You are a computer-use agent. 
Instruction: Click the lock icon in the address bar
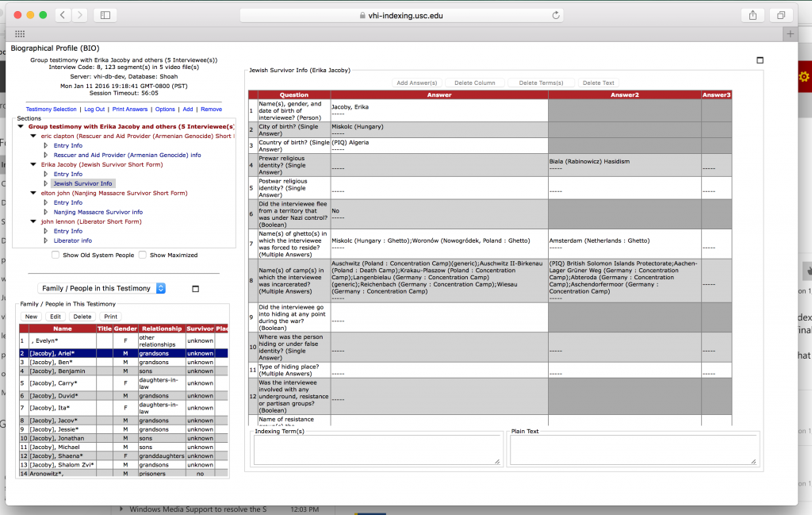(362, 16)
